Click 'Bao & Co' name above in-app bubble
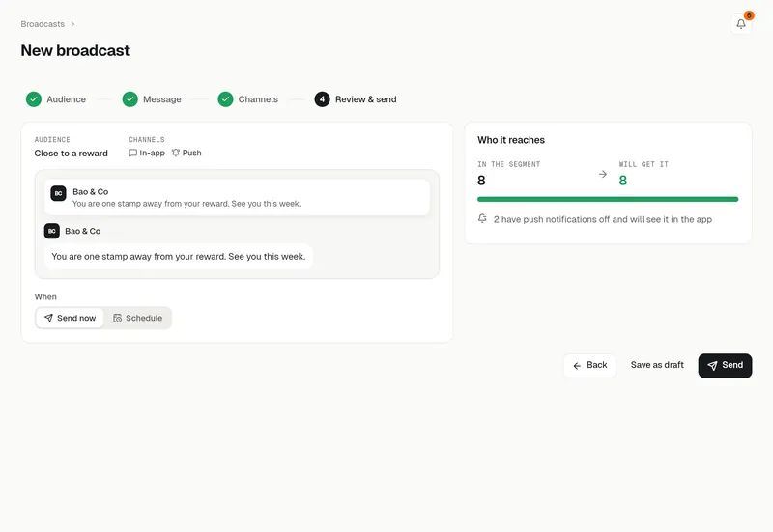The height and width of the screenshot is (532, 773). click(x=83, y=231)
